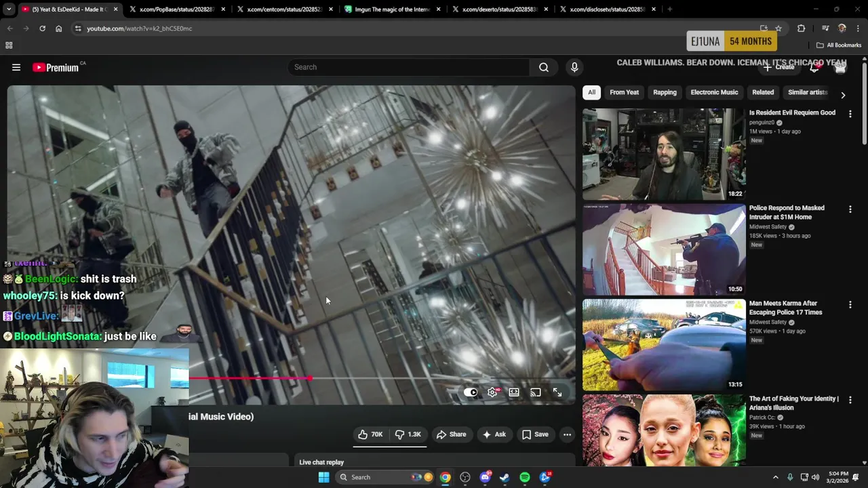Viewport: 868px width, 488px height.
Task: Like the video with thumbs up 70K
Action: coord(370,434)
